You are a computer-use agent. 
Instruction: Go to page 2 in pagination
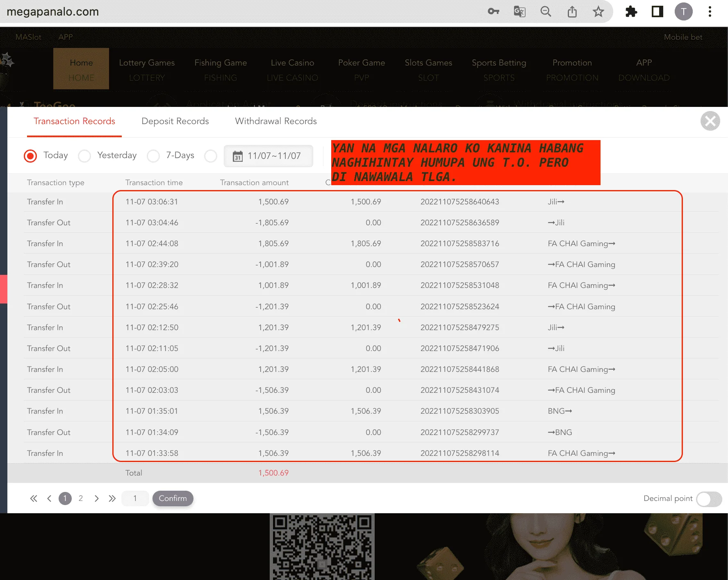[81, 498]
